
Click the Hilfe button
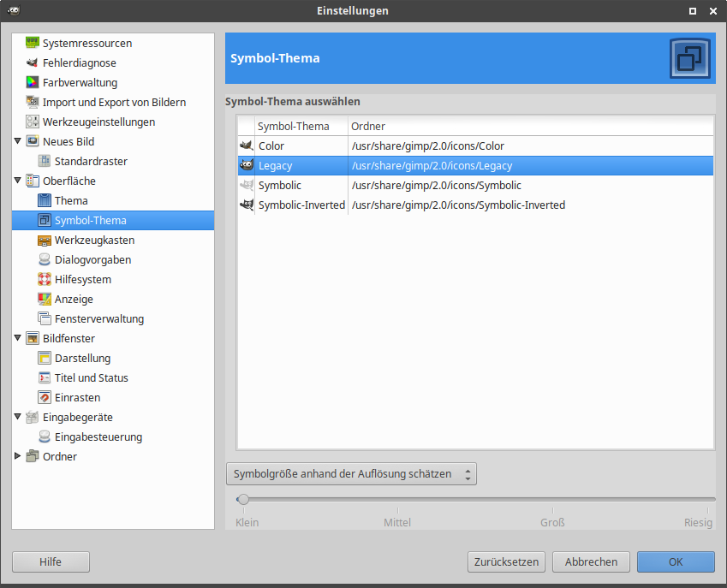(x=51, y=562)
